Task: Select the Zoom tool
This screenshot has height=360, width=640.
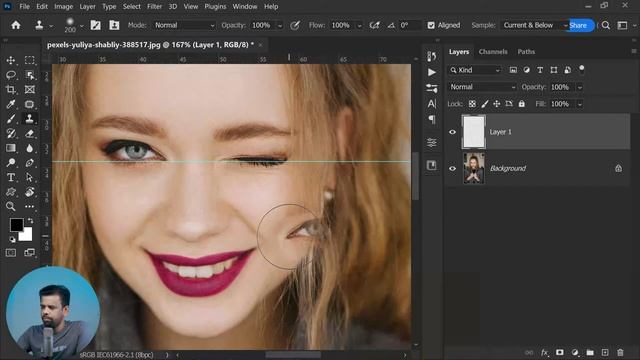Action: [11, 207]
